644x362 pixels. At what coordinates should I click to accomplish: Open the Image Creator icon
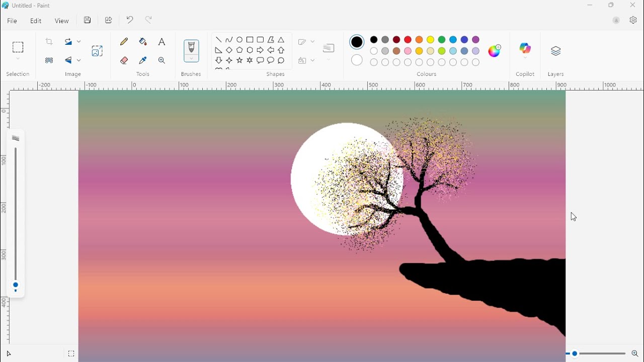point(97,51)
